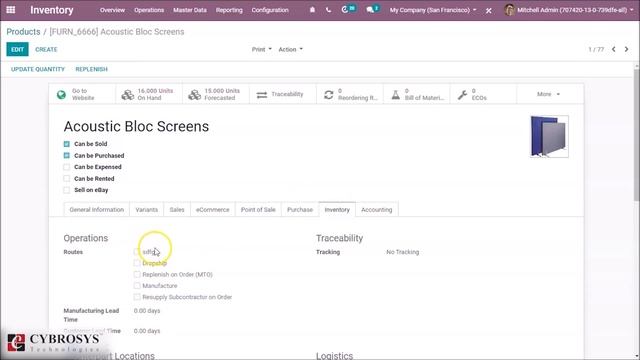Open the Print dropdown
The width and height of the screenshot is (640, 360).
[x=262, y=49]
